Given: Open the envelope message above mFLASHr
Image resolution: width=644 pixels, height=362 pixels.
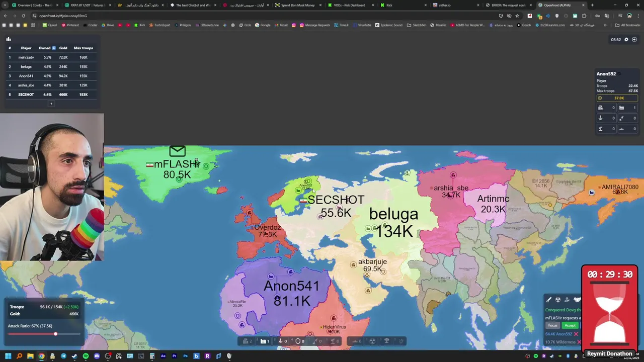Looking at the screenshot, I should tap(177, 151).
